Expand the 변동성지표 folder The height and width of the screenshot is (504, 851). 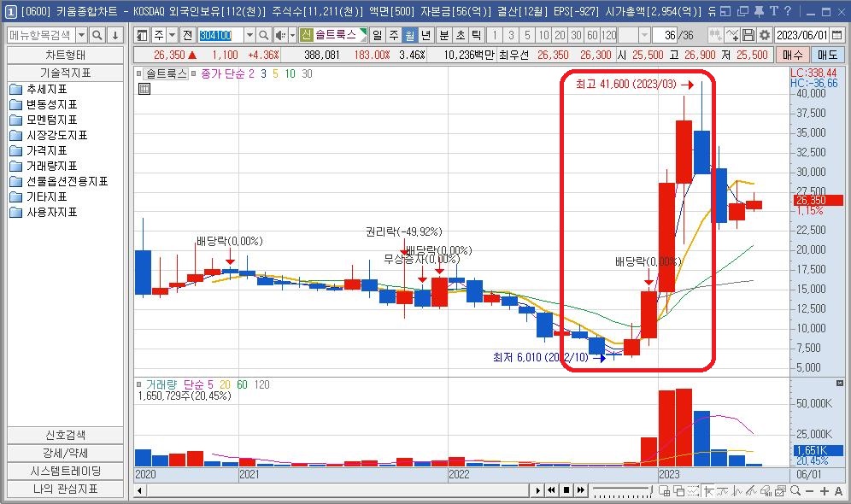44,104
